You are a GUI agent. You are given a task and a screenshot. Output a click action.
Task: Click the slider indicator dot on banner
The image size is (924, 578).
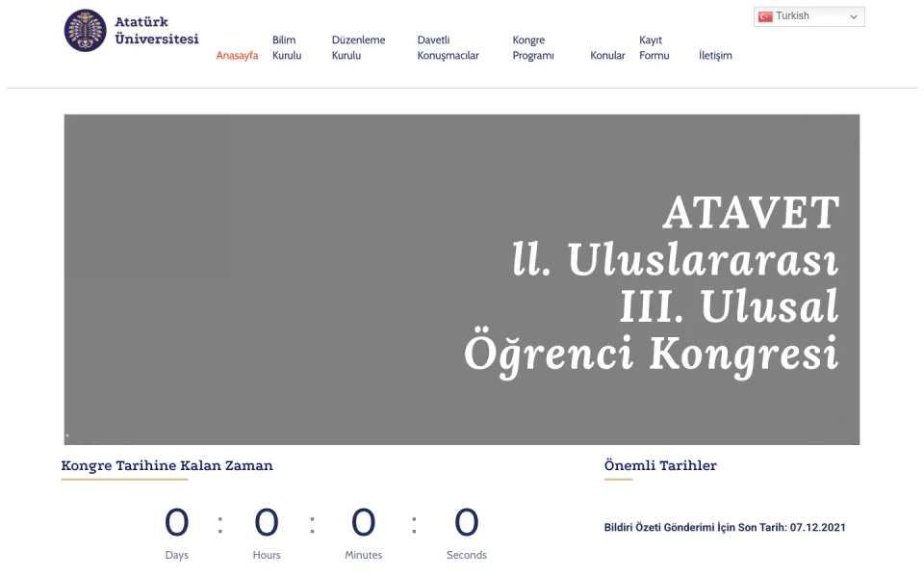click(x=67, y=435)
